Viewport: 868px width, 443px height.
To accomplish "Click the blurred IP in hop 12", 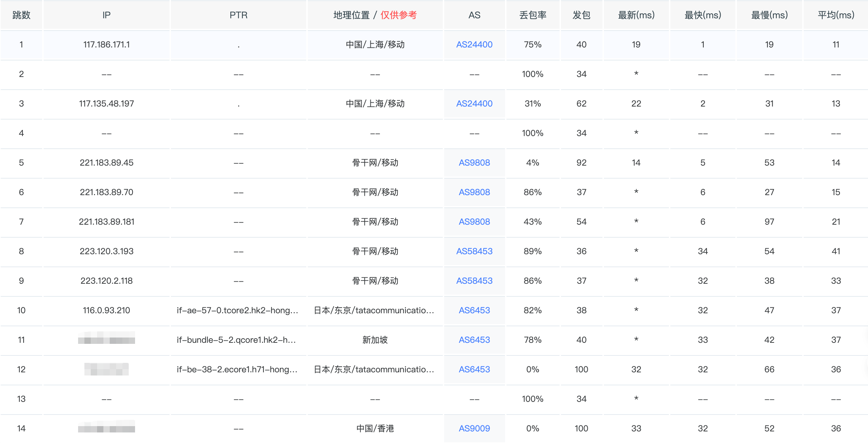I will [106, 370].
